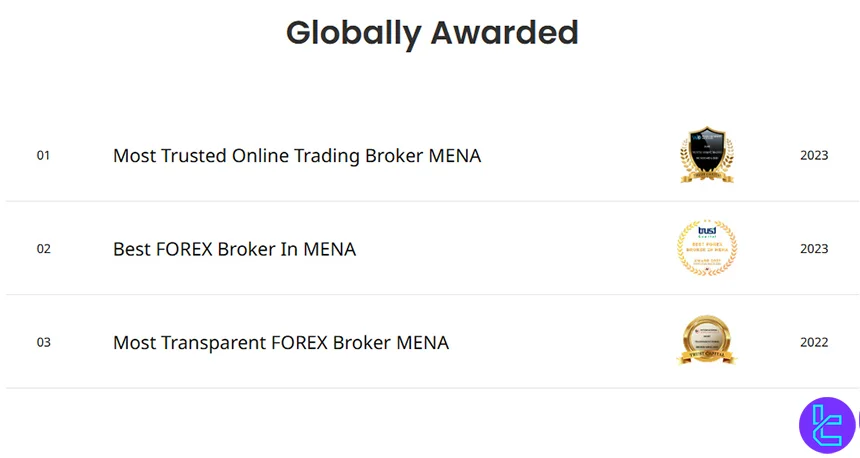This screenshot has height=458, width=860.
Task: Click the white laurel badge for Best FOREX Broker
Action: pyautogui.click(x=707, y=248)
